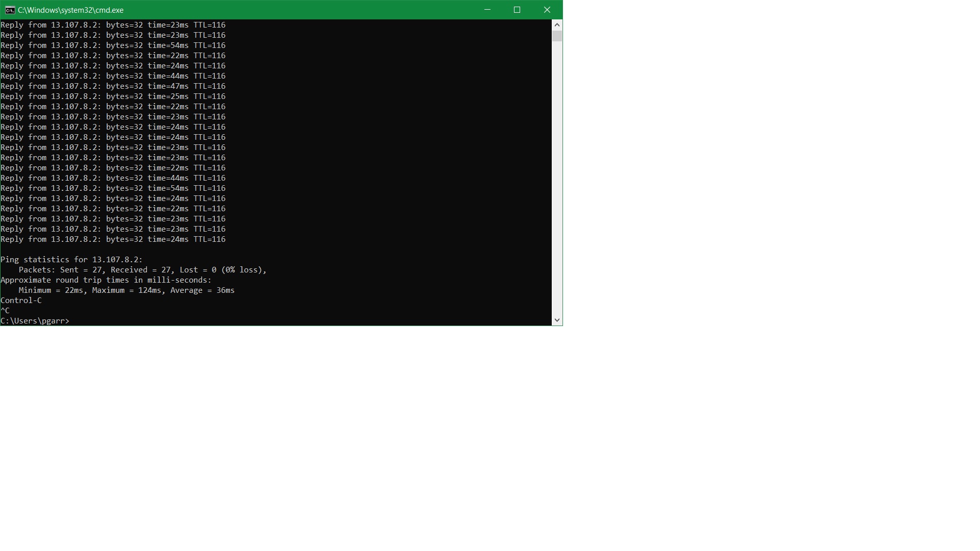Click the reply line with time=47ms

113,86
